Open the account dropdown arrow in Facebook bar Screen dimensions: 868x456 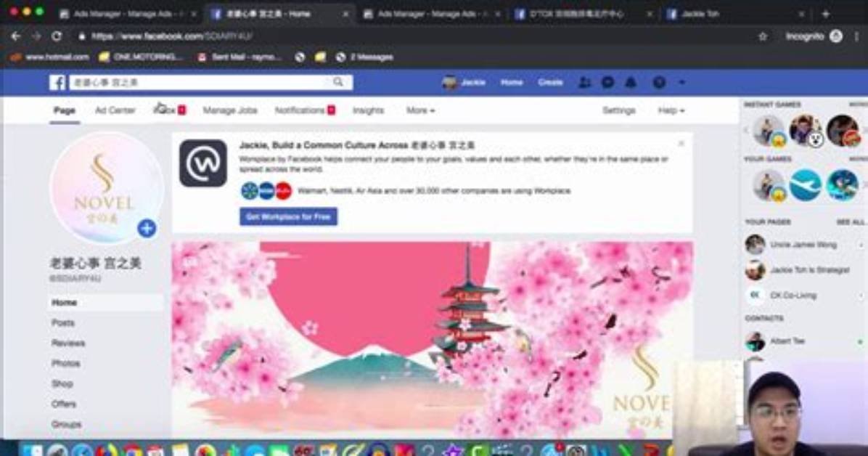[682, 83]
